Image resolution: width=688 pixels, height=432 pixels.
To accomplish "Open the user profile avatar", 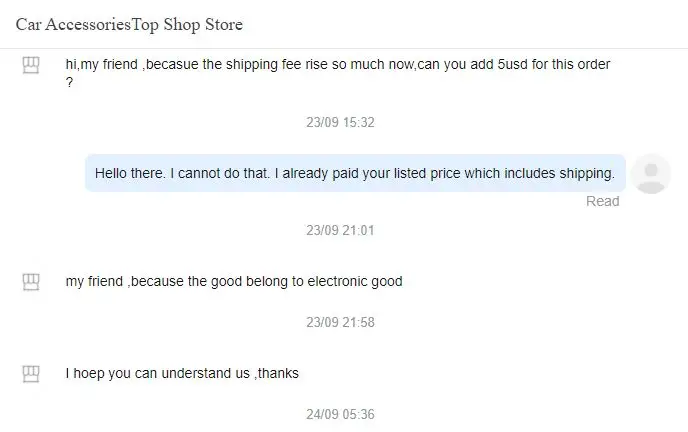I will pyautogui.click(x=652, y=173).
